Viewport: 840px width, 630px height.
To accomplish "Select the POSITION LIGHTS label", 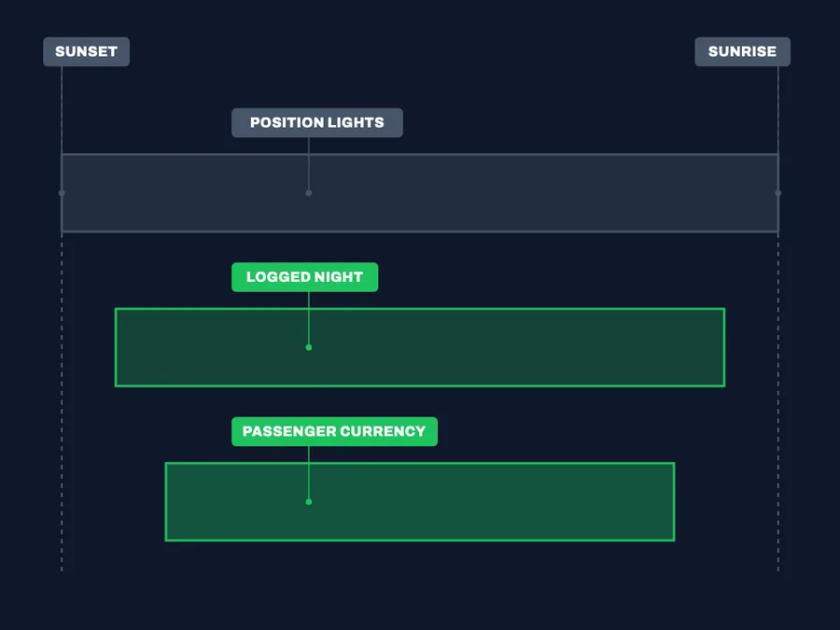I will point(317,122).
